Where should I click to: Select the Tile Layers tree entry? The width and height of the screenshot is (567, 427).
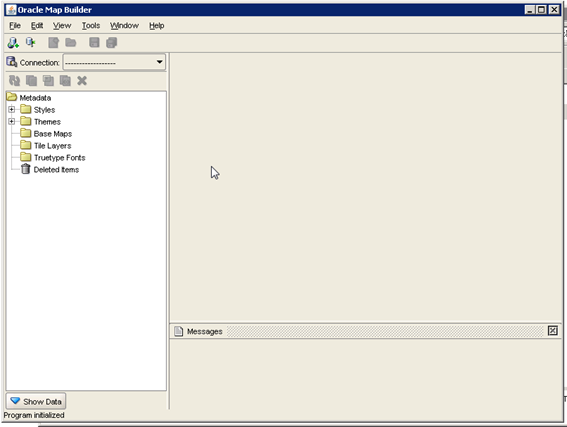(x=52, y=146)
